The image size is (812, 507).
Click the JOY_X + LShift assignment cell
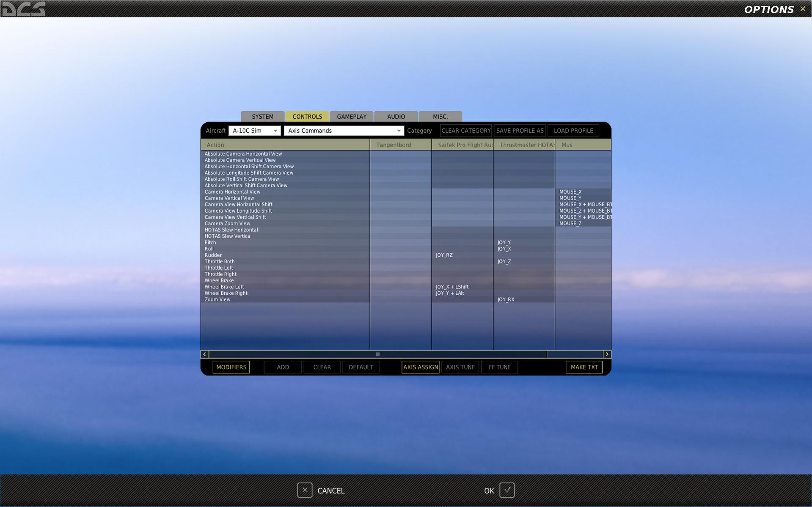[462, 287]
